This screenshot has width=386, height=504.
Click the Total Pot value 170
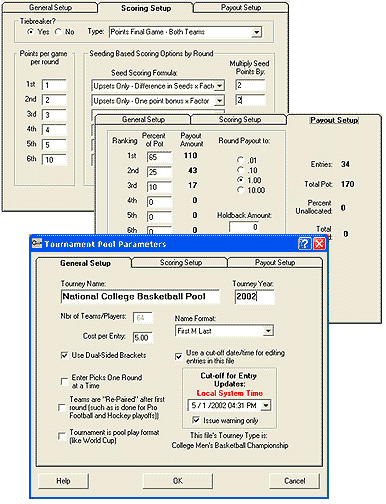(x=347, y=184)
